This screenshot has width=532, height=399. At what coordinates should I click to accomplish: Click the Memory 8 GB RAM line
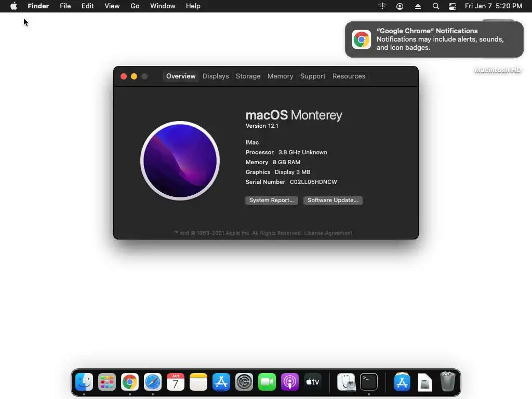click(x=273, y=162)
